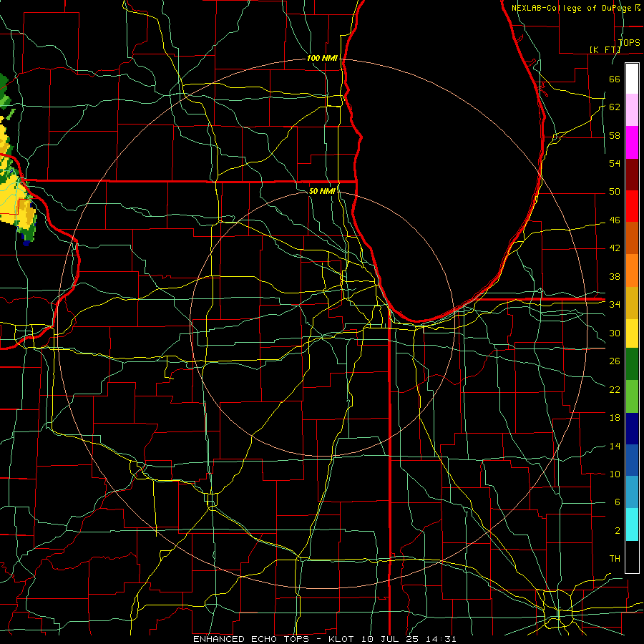Click the "2" scale value
Viewport: 644px width, 644px height.
click(617, 531)
